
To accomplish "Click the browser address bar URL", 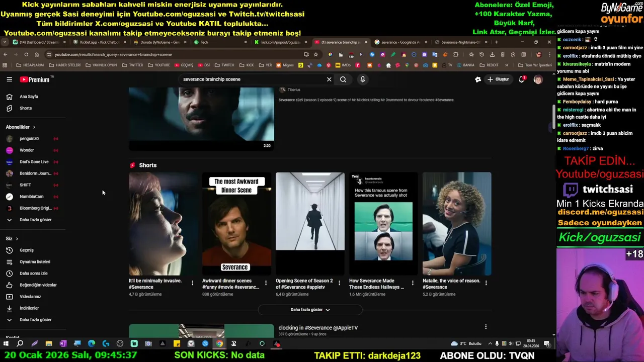I will (x=113, y=54).
